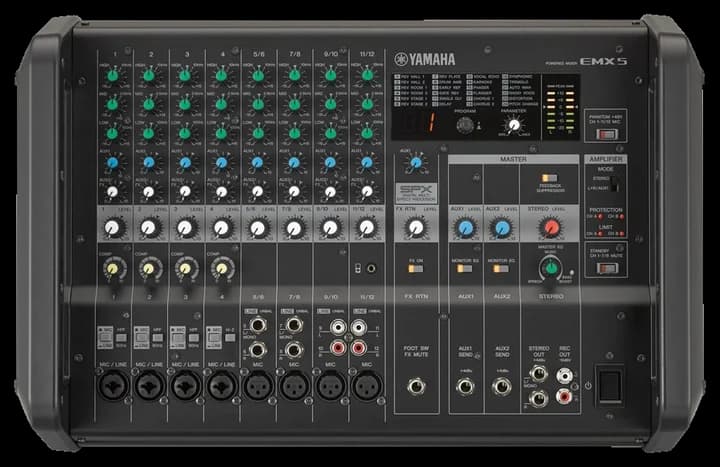Select the channel 11/12 XLR MIC input

pos(367,386)
